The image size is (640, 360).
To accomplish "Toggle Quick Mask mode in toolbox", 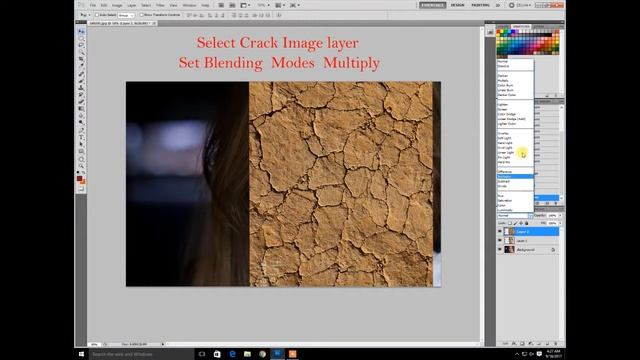I will (x=81, y=189).
